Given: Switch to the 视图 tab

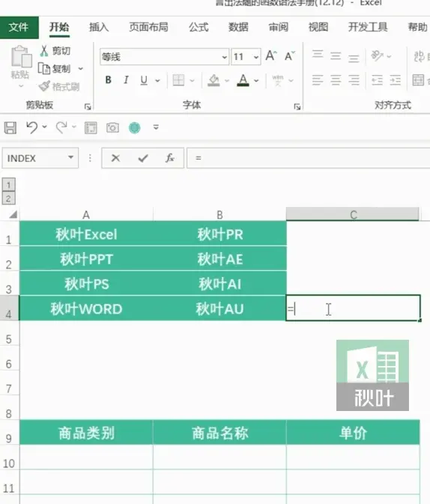Looking at the screenshot, I should point(318,27).
